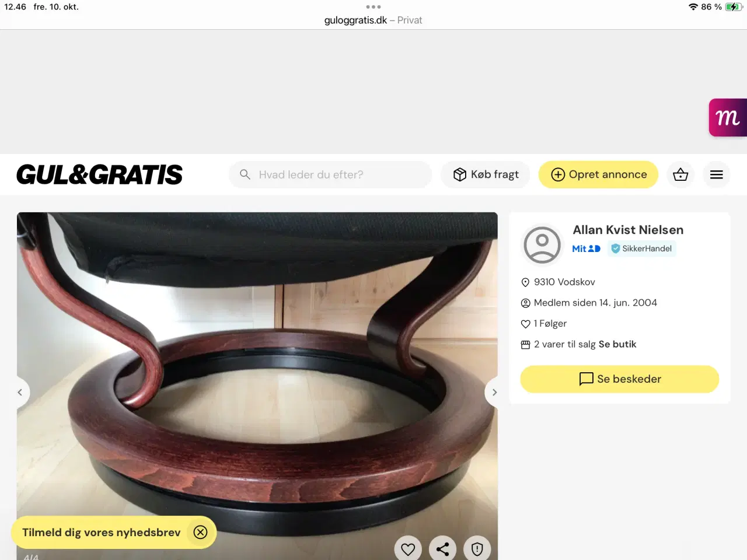
Task: Tap the guloggratis.dk address bar
Action: click(x=373, y=20)
